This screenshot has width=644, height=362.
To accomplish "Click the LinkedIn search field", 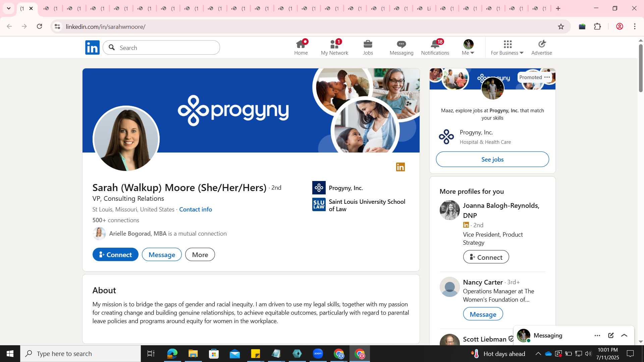I will 161,48.
